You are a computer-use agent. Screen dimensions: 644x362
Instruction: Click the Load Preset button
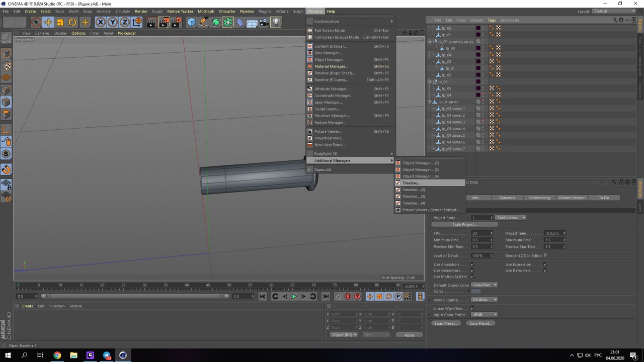click(x=447, y=323)
